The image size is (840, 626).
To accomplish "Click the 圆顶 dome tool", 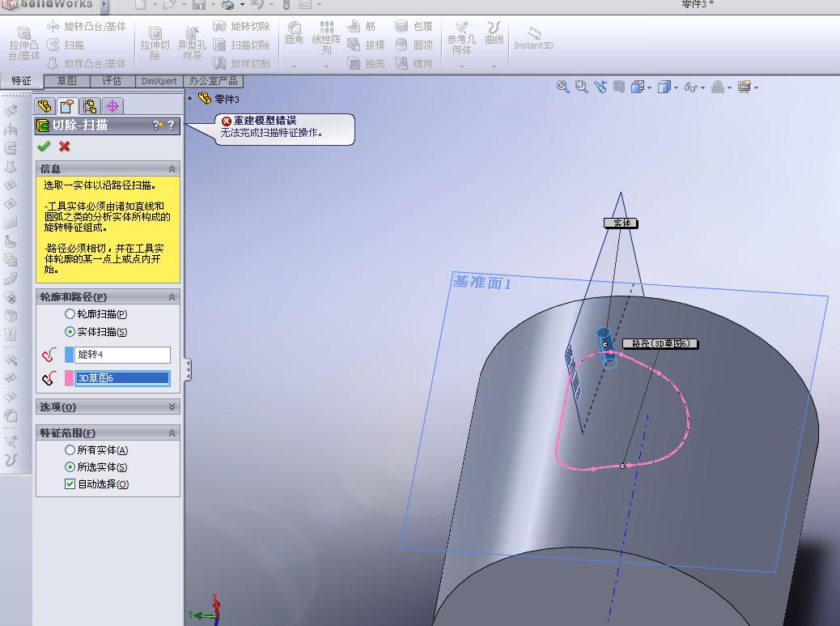I will 414,45.
